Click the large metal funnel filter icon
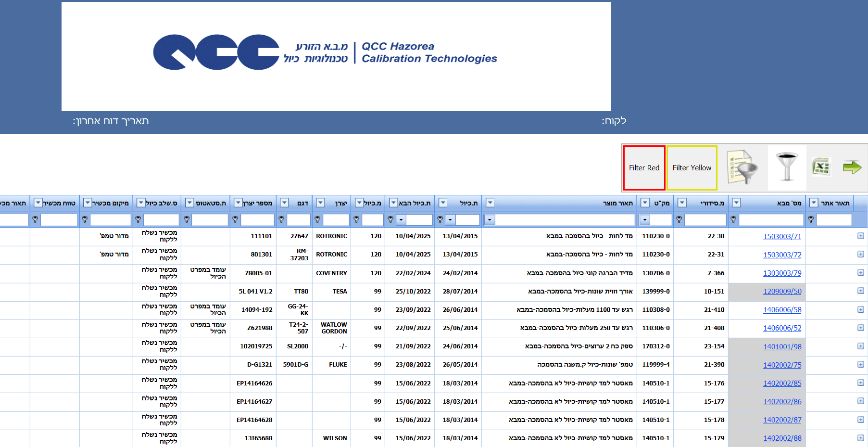868x447 pixels. [x=787, y=168]
